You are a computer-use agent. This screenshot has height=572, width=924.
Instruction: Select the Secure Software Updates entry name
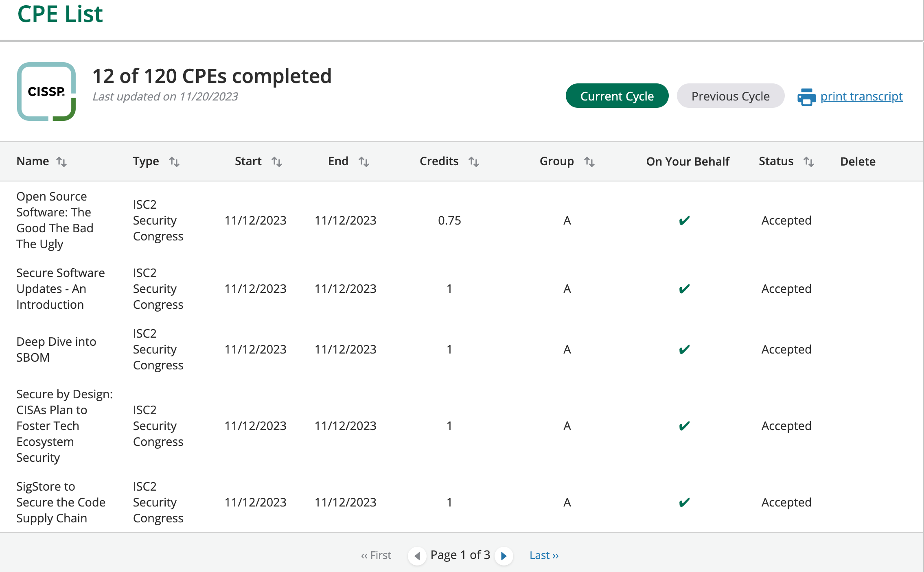point(60,288)
